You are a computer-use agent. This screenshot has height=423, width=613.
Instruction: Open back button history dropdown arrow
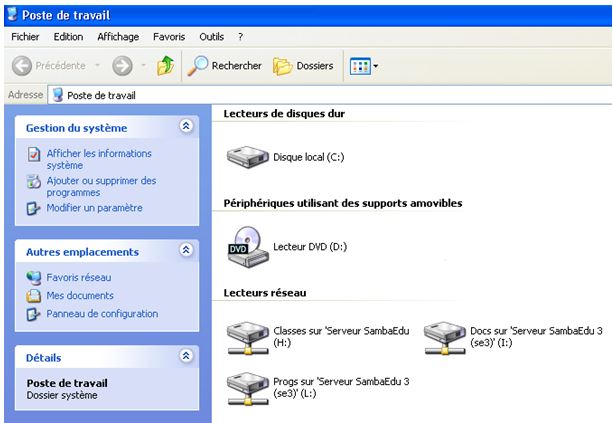click(x=97, y=65)
